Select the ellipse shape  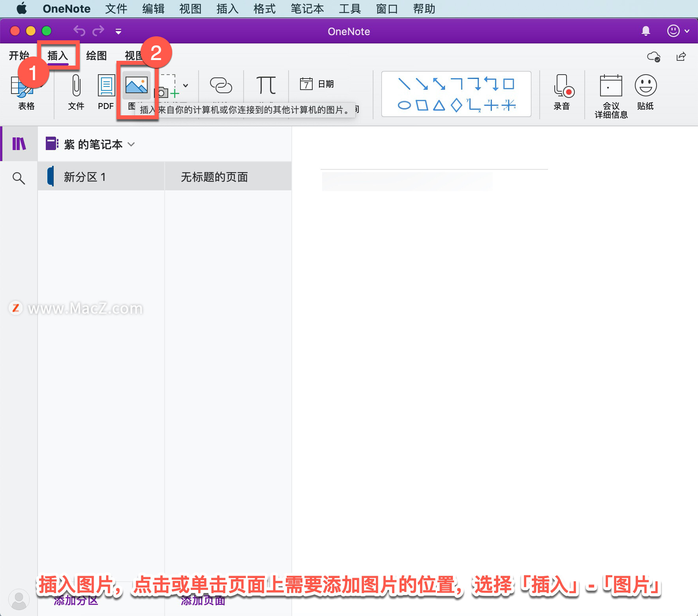[x=404, y=105]
